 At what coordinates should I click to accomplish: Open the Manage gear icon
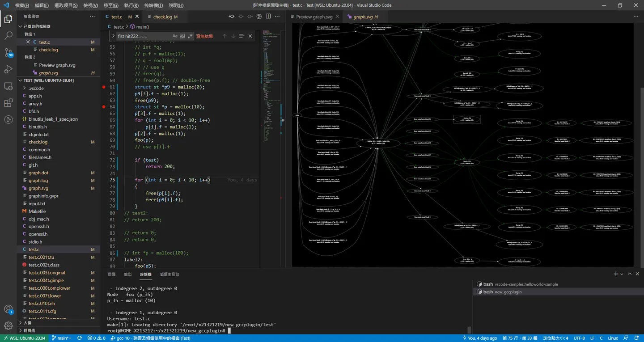(x=8, y=325)
